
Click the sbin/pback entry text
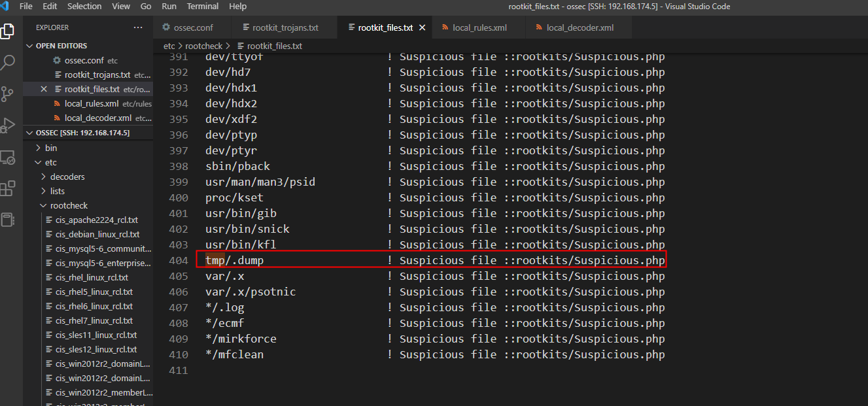[x=237, y=166]
